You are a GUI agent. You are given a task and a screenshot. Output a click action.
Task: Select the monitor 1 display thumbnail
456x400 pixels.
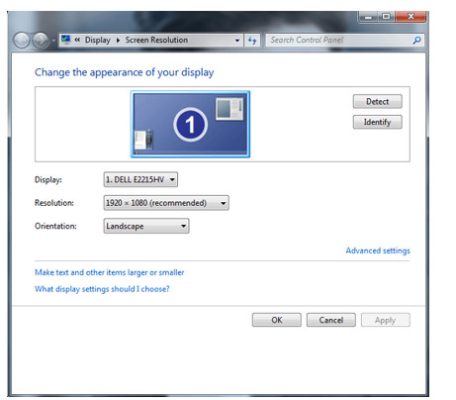pos(190,124)
